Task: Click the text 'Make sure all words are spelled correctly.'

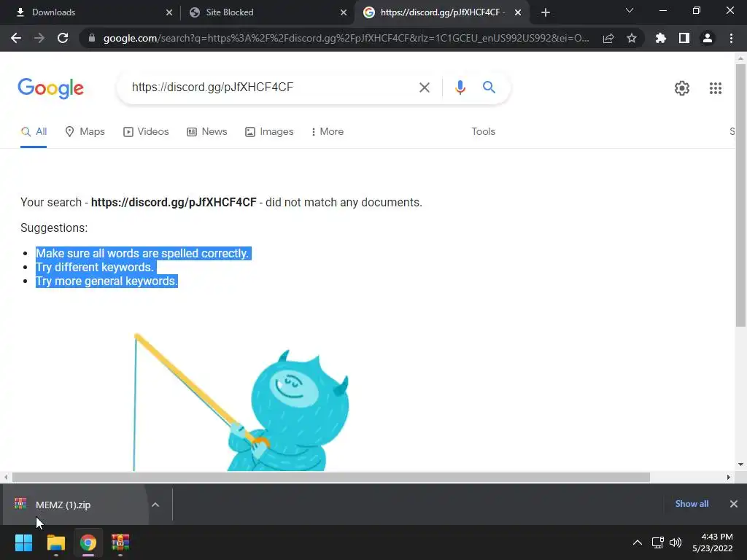Action: [x=142, y=253]
